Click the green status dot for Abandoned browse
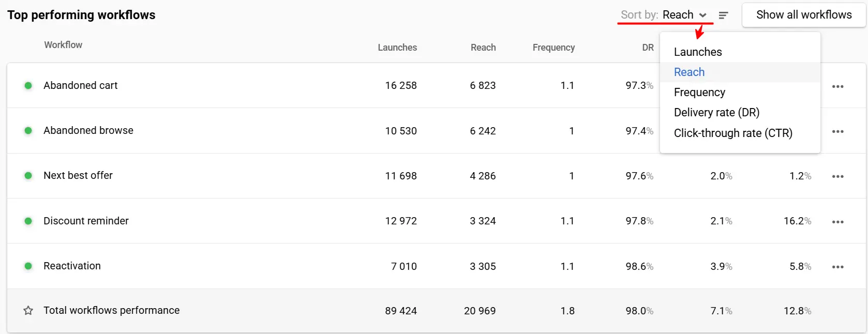The height and width of the screenshot is (334, 868). pos(28,130)
